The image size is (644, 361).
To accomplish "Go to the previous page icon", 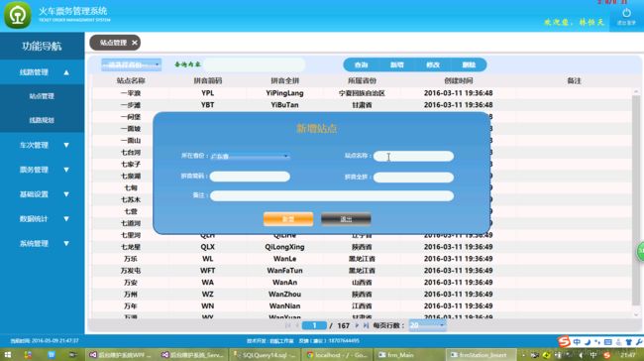I will 297,325.
